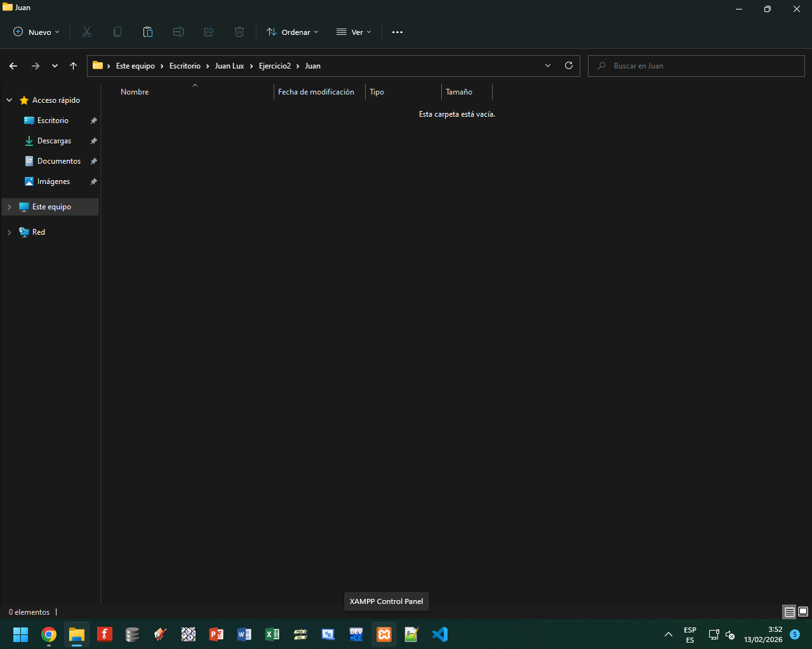Click the Paste clipboard icon
Screen dimensions: 812x649
click(x=148, y=32)
